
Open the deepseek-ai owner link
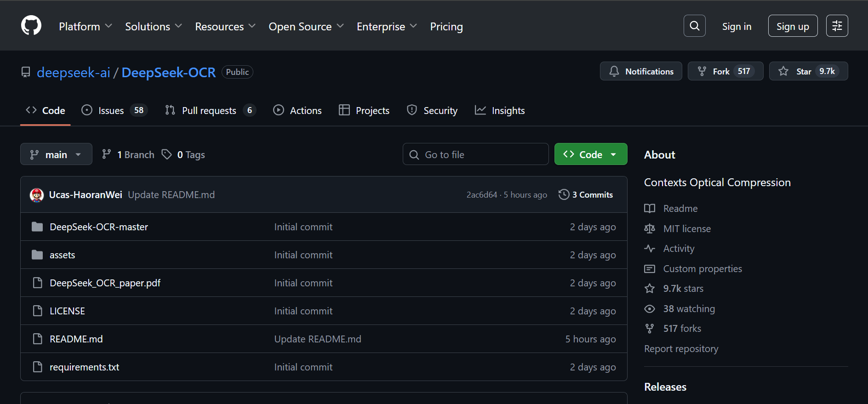point(74,72)
